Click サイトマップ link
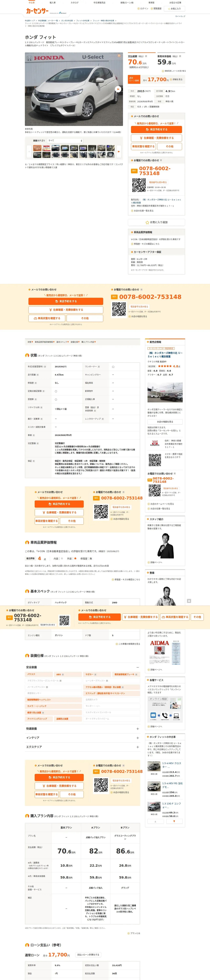Image resolution: width=210 pixels, height=980 pixels. [180, 16]
